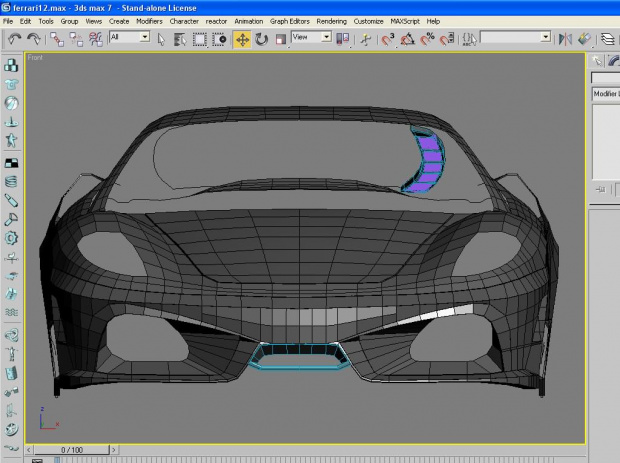Viewport: 620px width, 463px height.
Task: Toggle Window/Crossing selection mode
Action: click(219, 39)
